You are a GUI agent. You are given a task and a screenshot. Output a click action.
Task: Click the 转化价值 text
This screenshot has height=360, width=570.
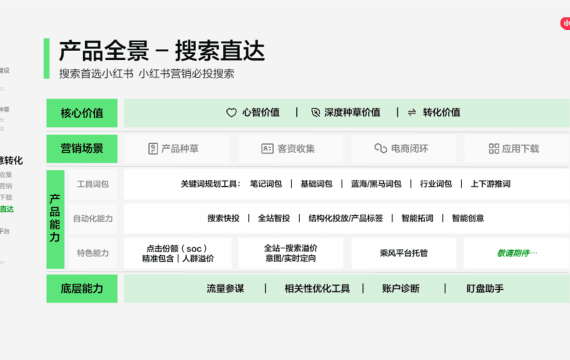[x=442, y=113]
